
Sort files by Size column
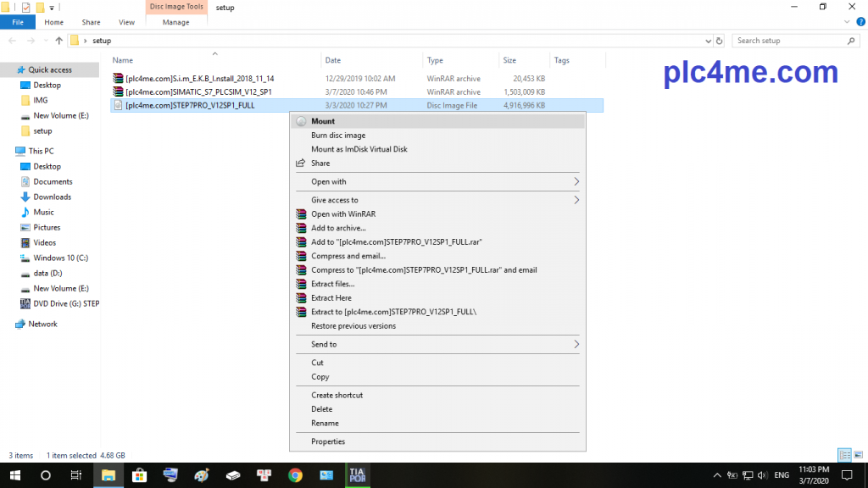pos(524,60)
